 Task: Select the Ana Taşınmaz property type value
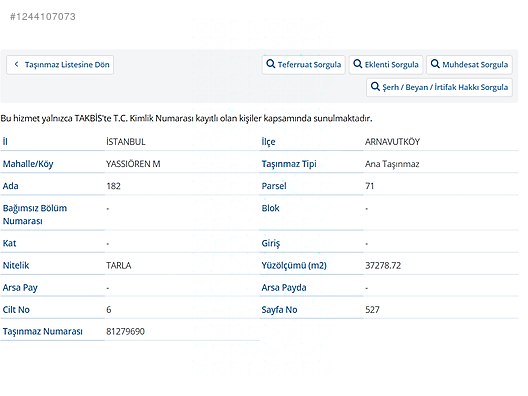tap(392, 164)
